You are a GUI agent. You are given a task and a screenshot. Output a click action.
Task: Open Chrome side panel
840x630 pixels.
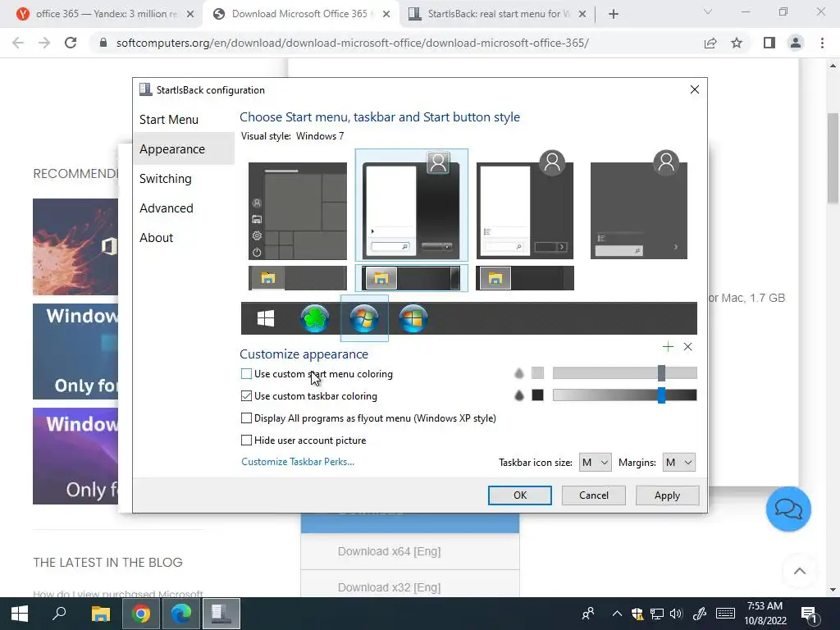pyautogui.click(x=769, y=43)
